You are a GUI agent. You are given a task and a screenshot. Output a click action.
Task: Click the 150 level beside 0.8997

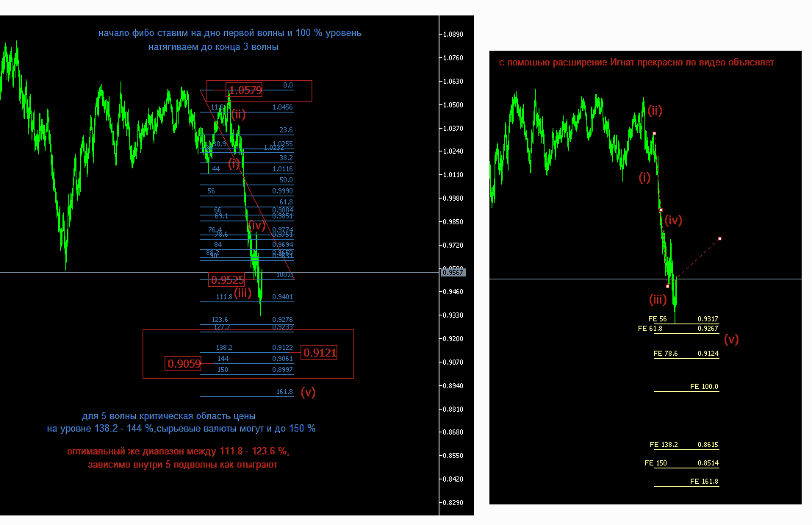tap(223, 370)
